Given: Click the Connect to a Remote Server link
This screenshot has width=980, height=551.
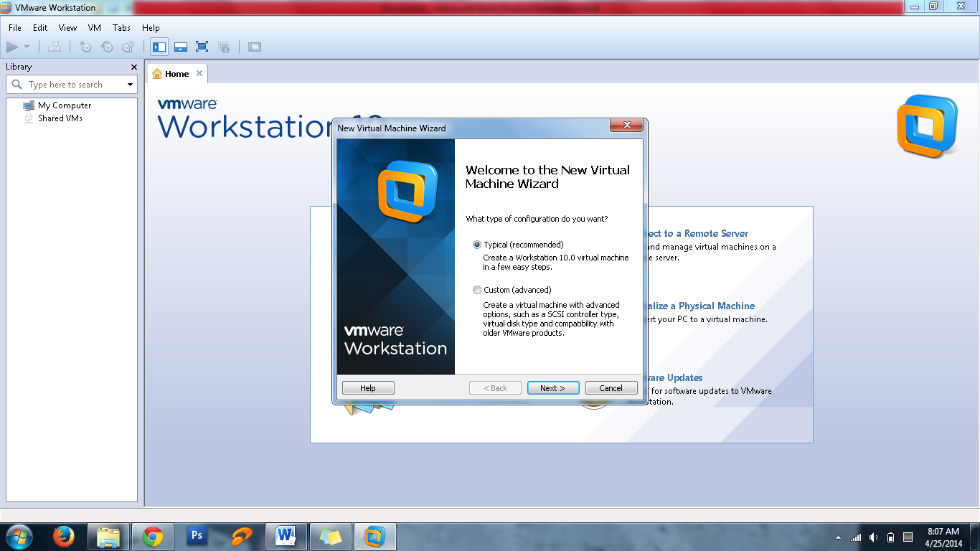Looking at the screenshot, I should (x=697, y=233).
